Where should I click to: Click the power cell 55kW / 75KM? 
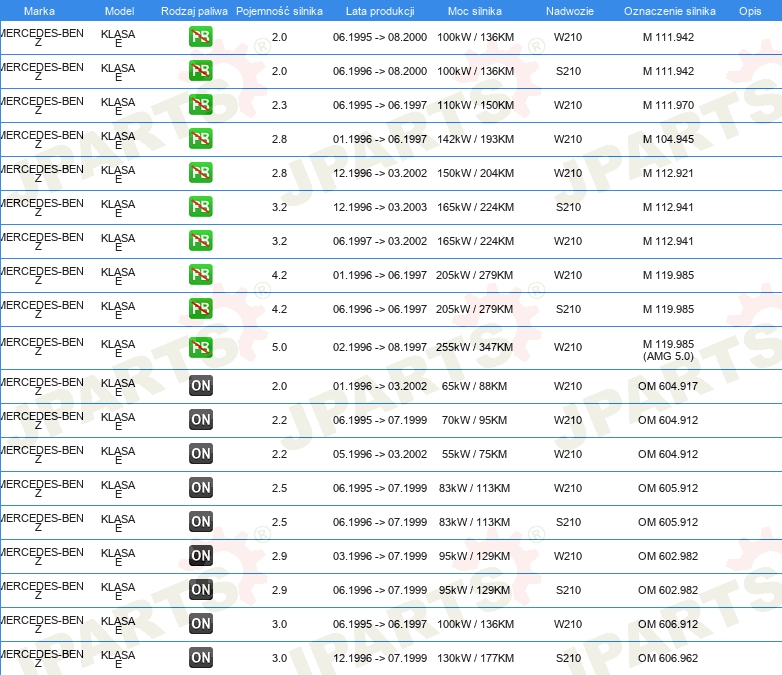474,454
